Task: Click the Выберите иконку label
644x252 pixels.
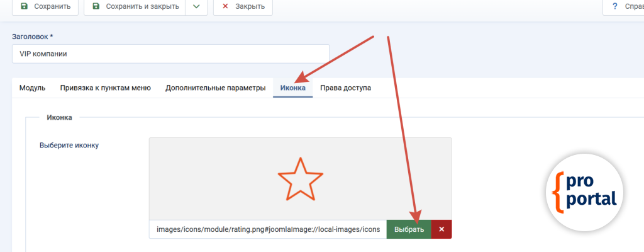Action: click(x=69, y=146)
